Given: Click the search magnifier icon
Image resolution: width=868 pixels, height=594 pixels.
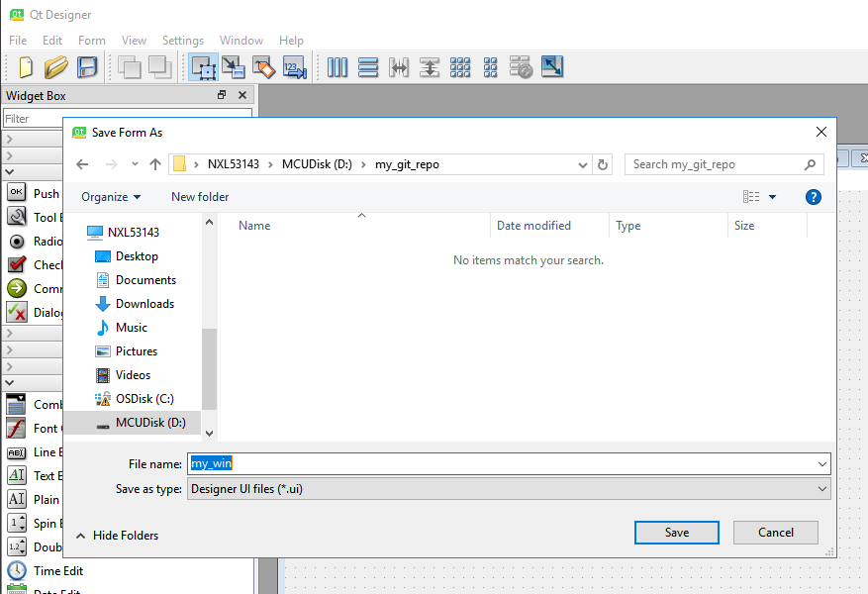Looking at the screenshot, I should (810, 164).
